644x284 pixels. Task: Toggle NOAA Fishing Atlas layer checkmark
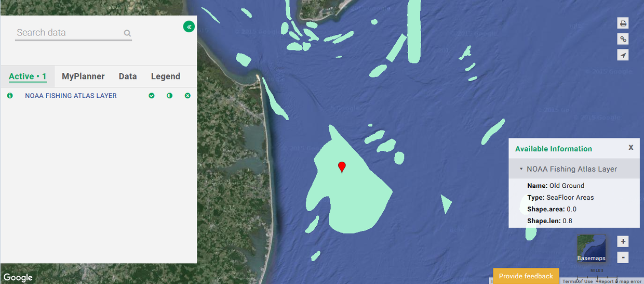(152, 96)
